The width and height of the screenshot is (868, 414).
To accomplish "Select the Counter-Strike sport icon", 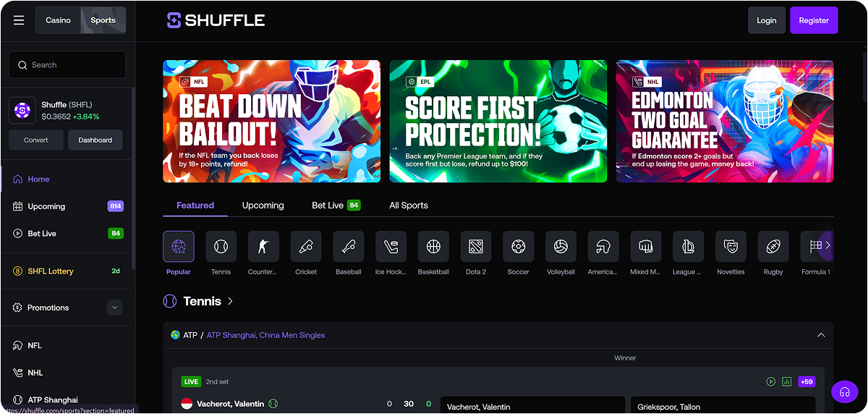I will [x=263, y=247].
